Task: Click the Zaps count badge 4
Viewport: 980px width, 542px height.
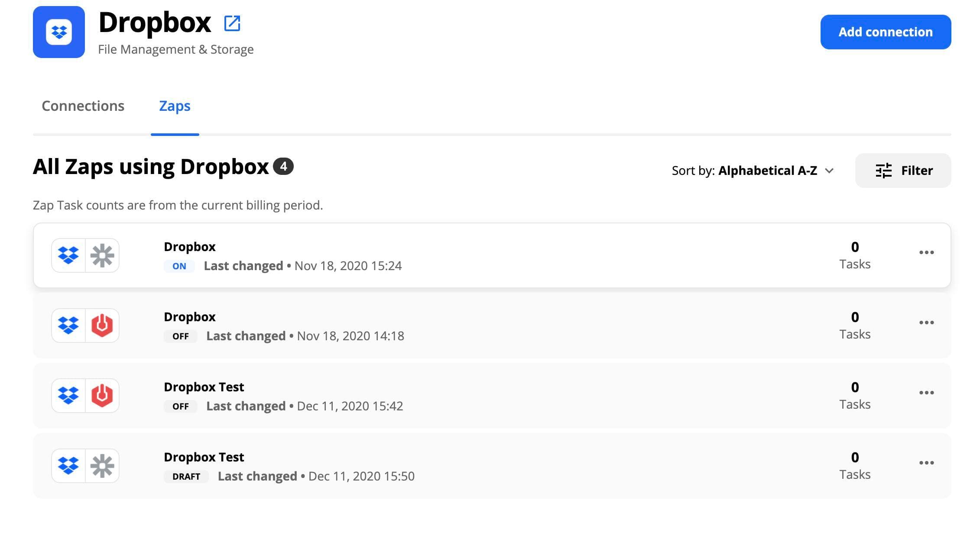Action: pos(283,166)
